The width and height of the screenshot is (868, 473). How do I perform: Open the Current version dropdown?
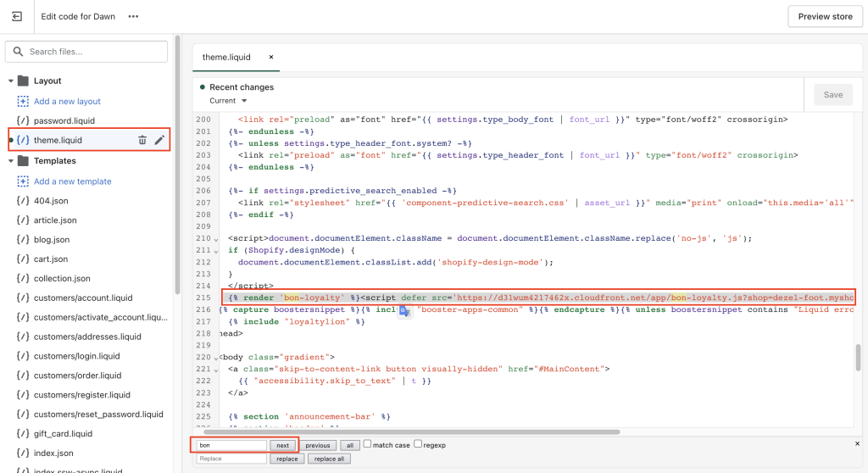(x=228, y=101)
